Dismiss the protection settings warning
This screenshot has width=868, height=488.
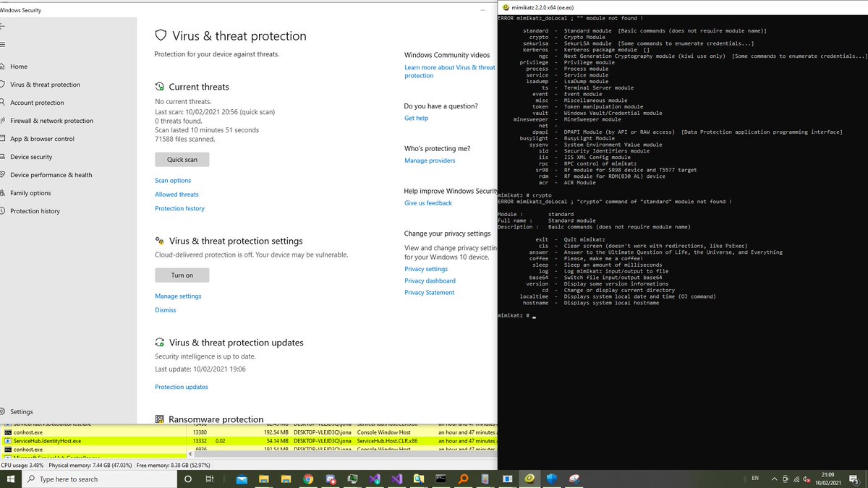click(165, 310)
